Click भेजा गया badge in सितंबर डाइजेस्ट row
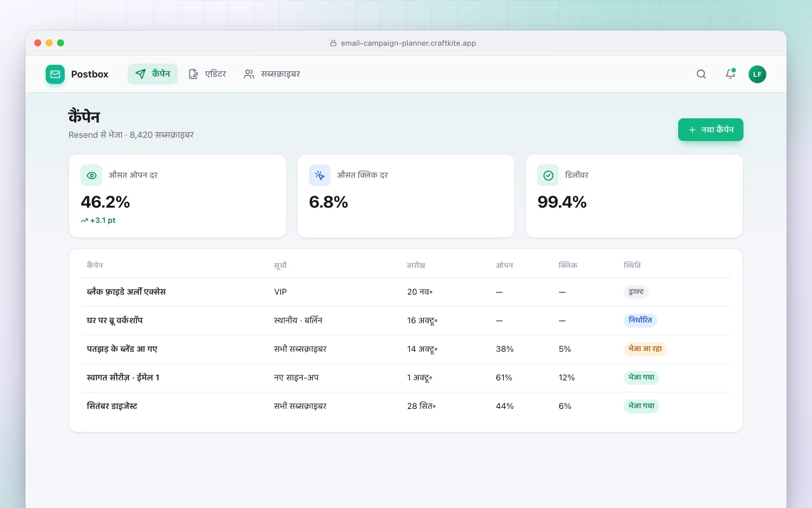812x508 pixels. coord(641,406)
